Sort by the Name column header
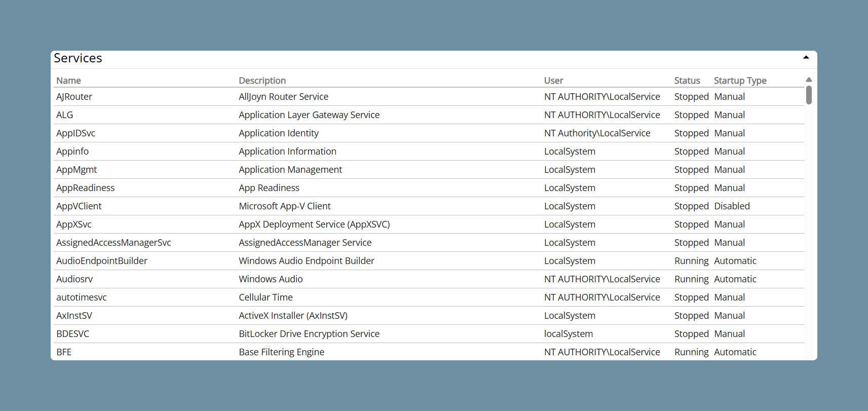This screenshot has height=411, width=868. click(x=68, y=81)
